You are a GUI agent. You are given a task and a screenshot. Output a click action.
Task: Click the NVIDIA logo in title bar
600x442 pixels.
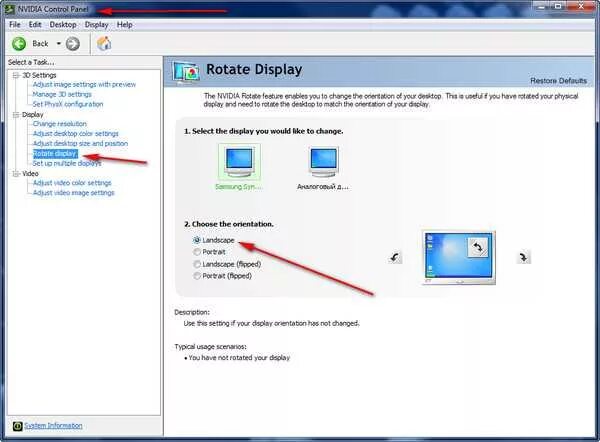[8, 8]
